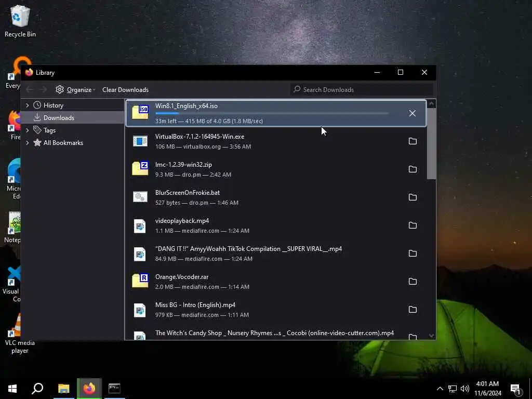The width and height of the screenshot is (532, 399).
Task: Focus the Search Downloads field
Action: [362, 89]
